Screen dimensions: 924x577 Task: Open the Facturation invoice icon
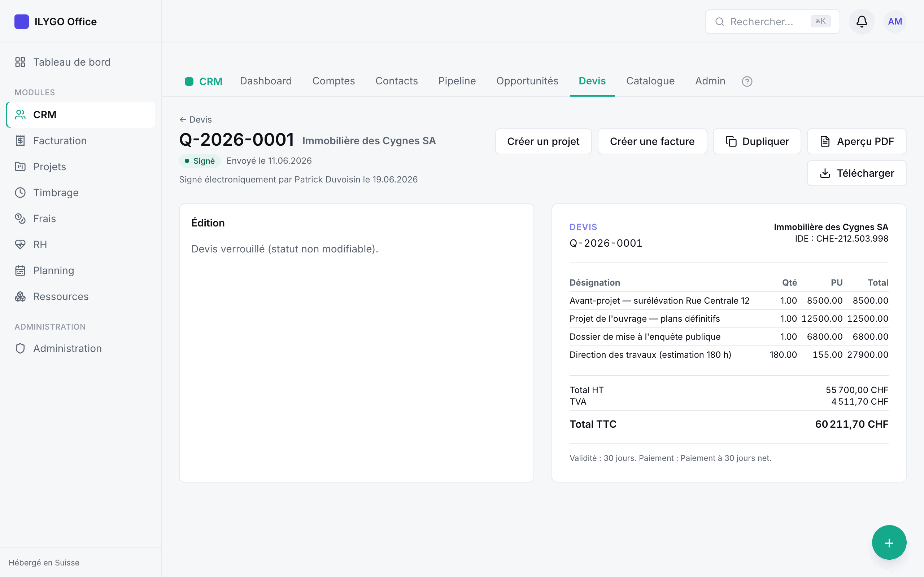tap(20, 141)
